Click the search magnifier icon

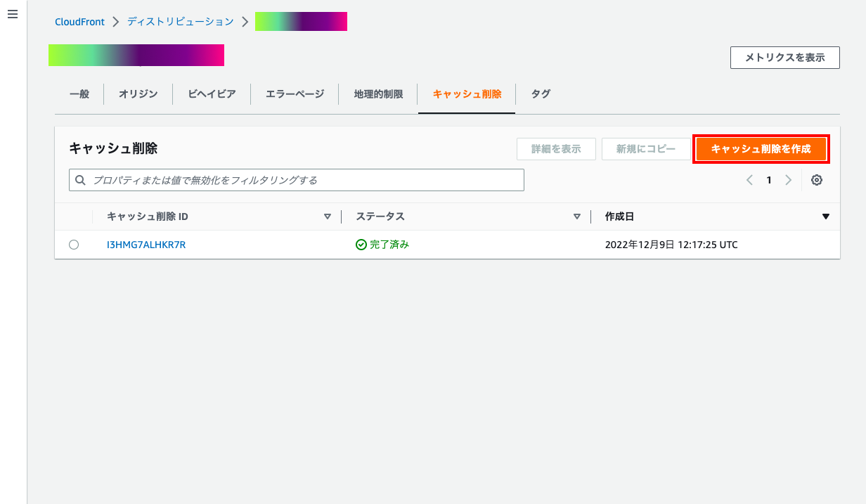[81, 180]
